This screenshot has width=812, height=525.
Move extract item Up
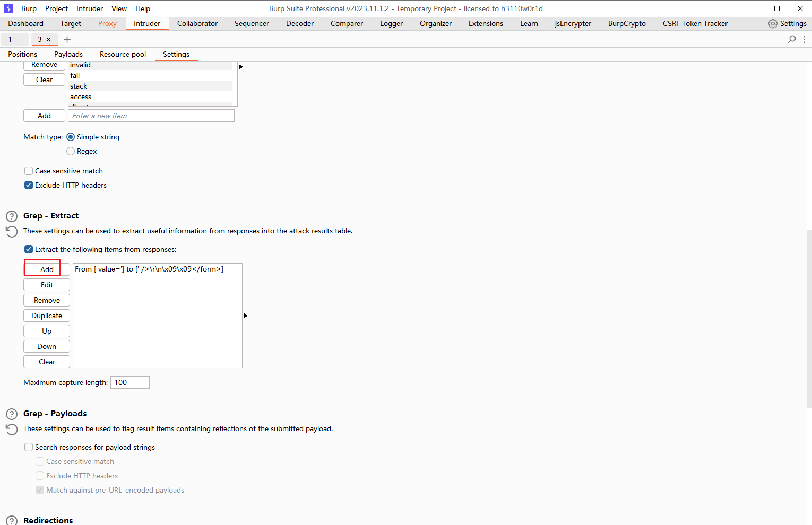click(47, 331)
